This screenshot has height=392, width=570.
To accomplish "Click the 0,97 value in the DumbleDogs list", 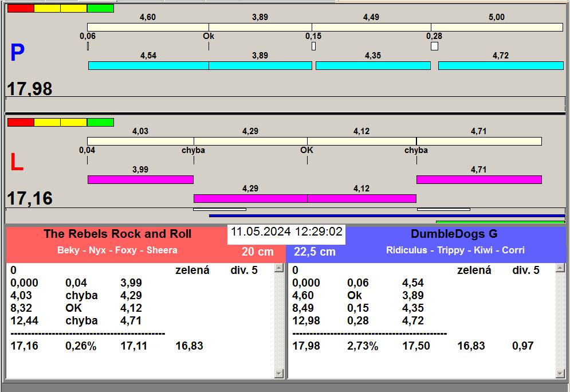I will [x=523, y=346].
